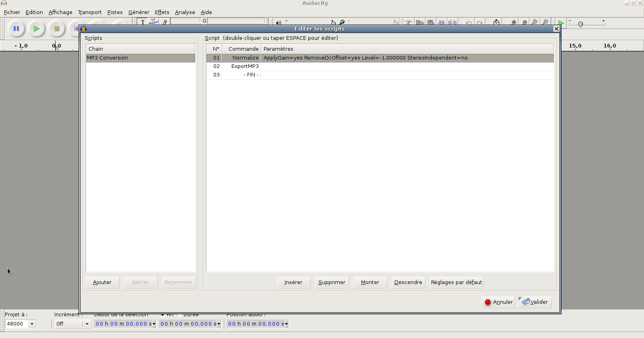The image size is (644, 338).
Task: Click the Audacity icon in dialog title bar
Action: coord(84,29)
